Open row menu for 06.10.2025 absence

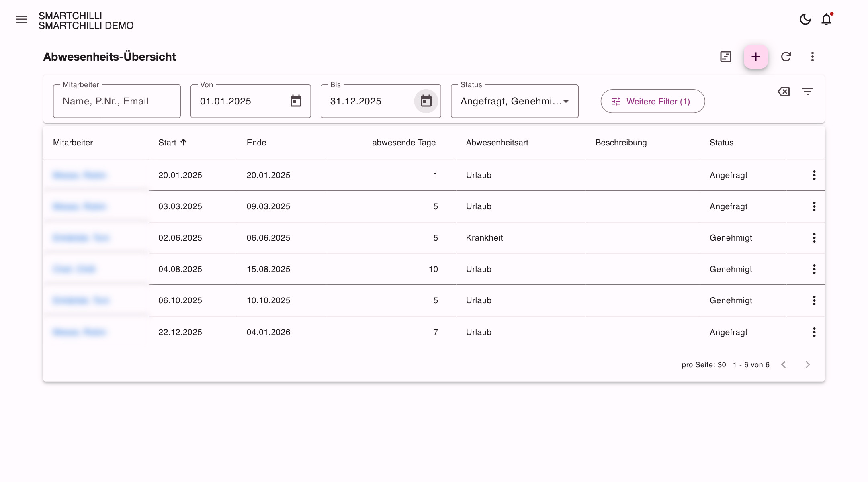pos(814,300)
